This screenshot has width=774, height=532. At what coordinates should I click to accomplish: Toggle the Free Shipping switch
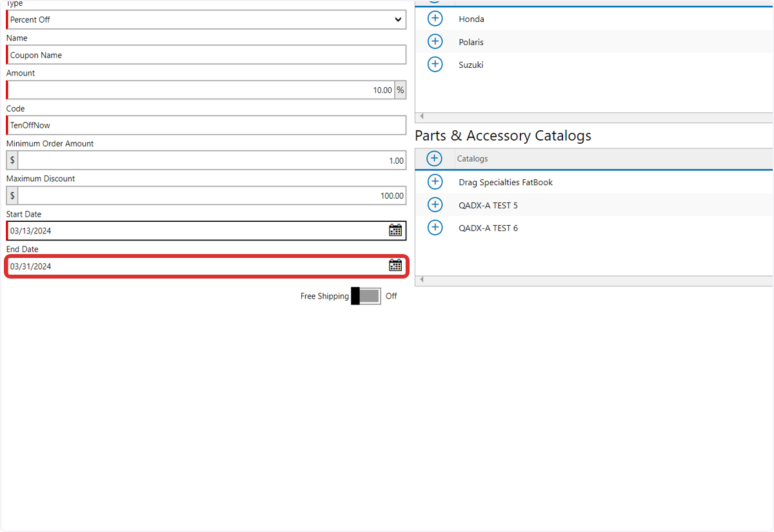pos(366,296)
